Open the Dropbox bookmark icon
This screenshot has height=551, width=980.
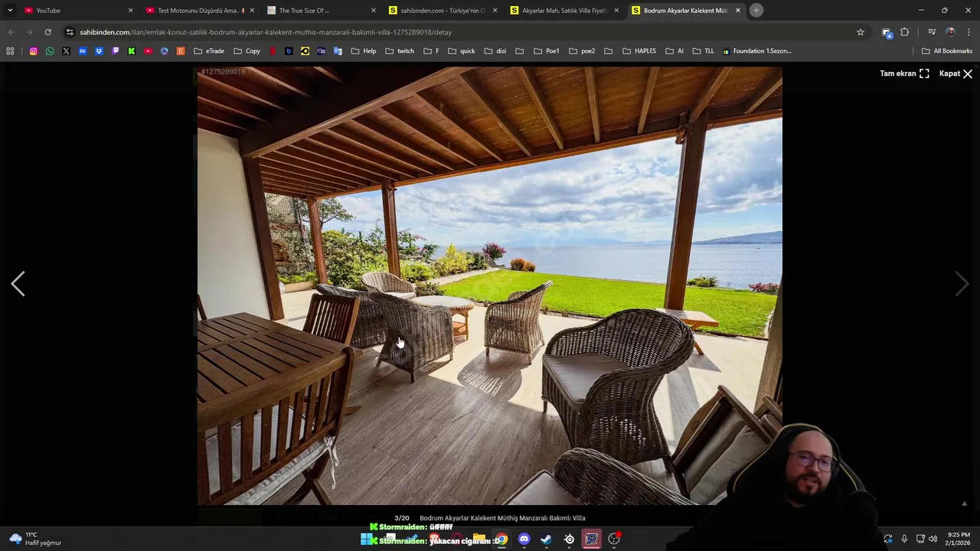(99, 51)
